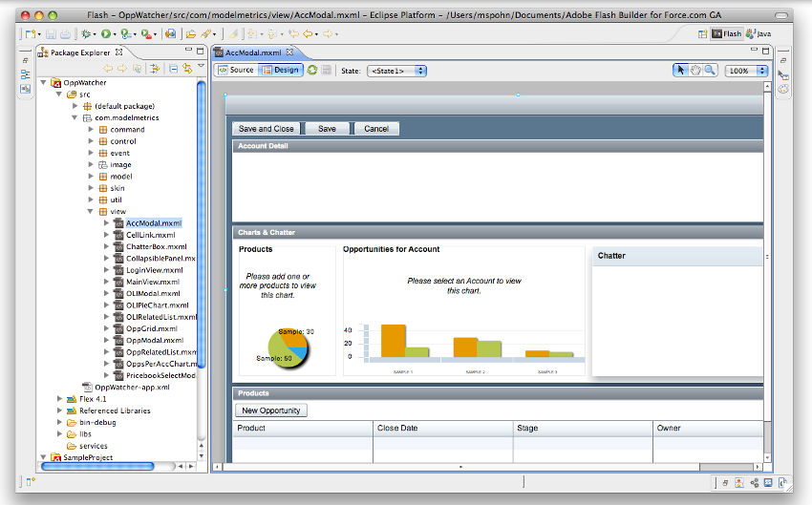Switch to Source mode

tap(236, 71)
